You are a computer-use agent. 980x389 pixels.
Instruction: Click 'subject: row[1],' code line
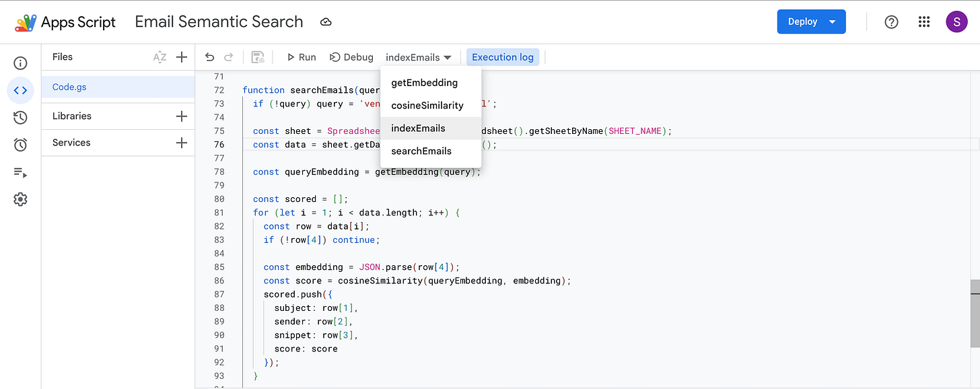point(316,308)
